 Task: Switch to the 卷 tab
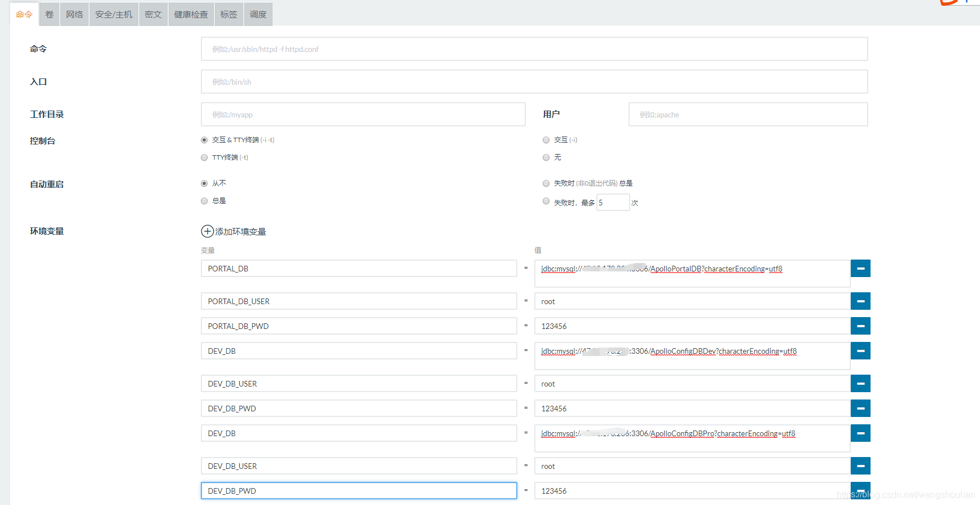click(x=50, y=15)
